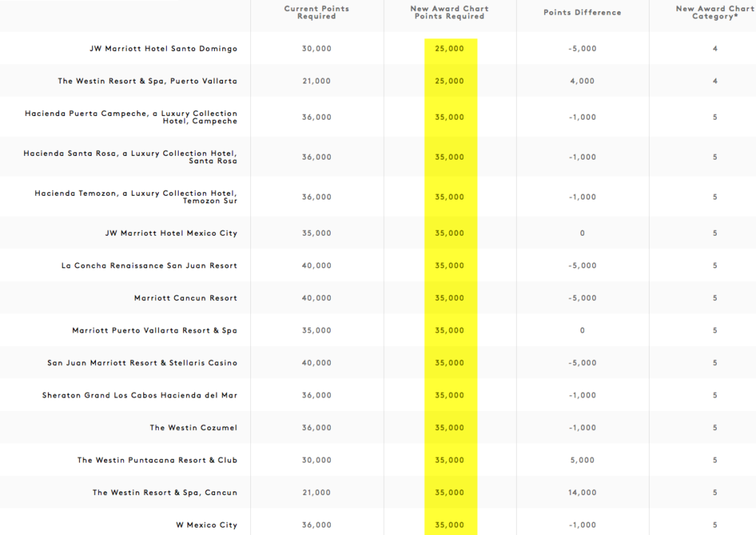Click -1,000 difference for The Westin Cozumel

click(583, 427)
